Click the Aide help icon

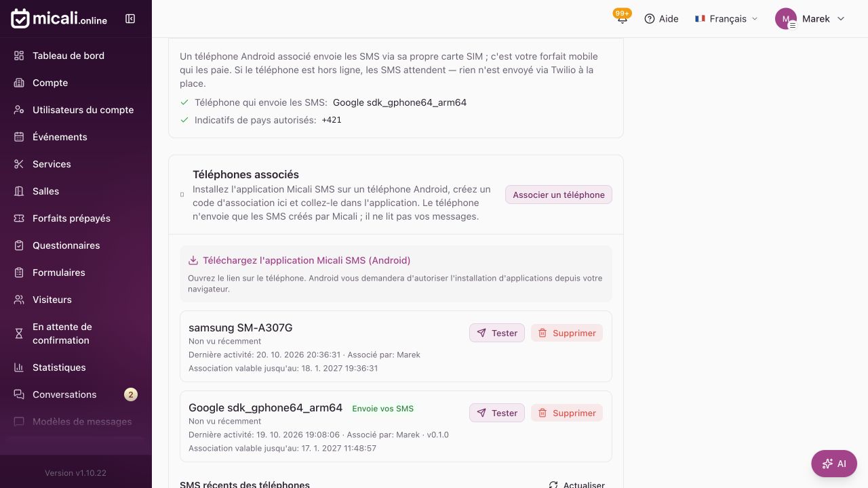pos(650,19)
